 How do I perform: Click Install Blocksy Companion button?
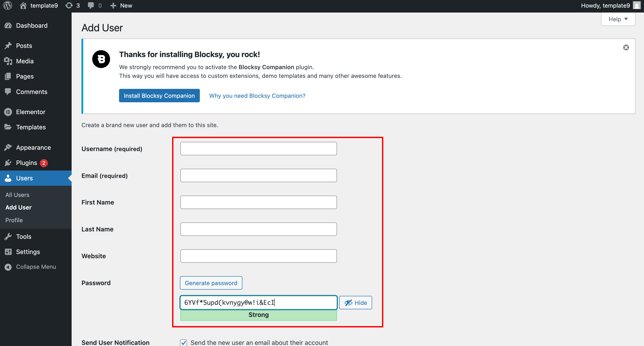pyautogui.click(x=159, y=96)
